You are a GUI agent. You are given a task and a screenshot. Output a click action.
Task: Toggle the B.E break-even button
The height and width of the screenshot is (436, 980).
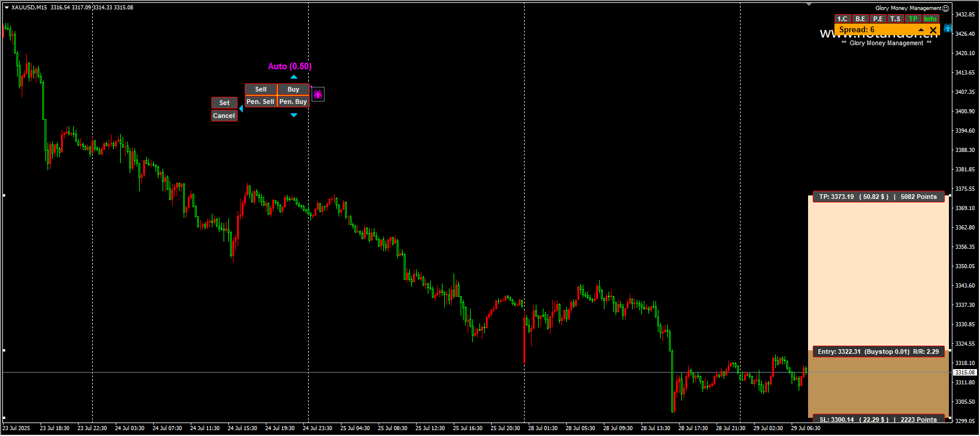tap(860, 19)
